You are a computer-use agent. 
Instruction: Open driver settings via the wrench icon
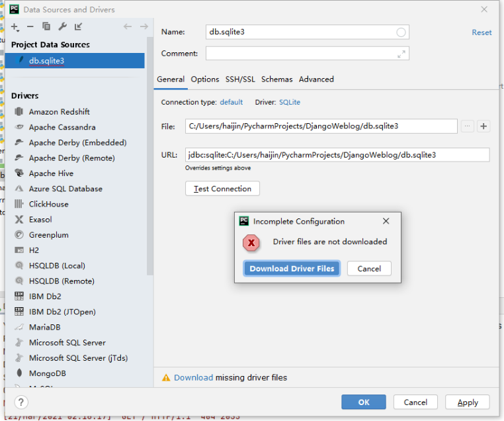click(x=62, y=26)
